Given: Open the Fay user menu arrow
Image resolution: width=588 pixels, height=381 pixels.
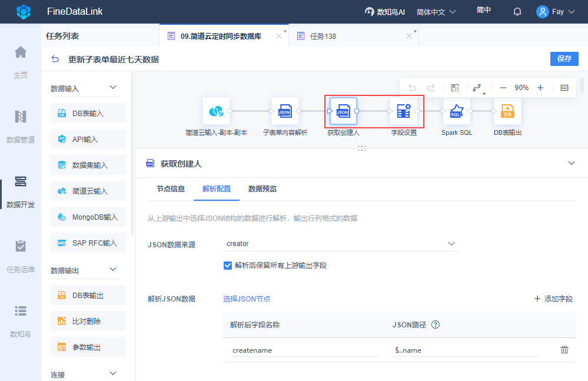Looking at the screenshot, I should pos(572,12).
